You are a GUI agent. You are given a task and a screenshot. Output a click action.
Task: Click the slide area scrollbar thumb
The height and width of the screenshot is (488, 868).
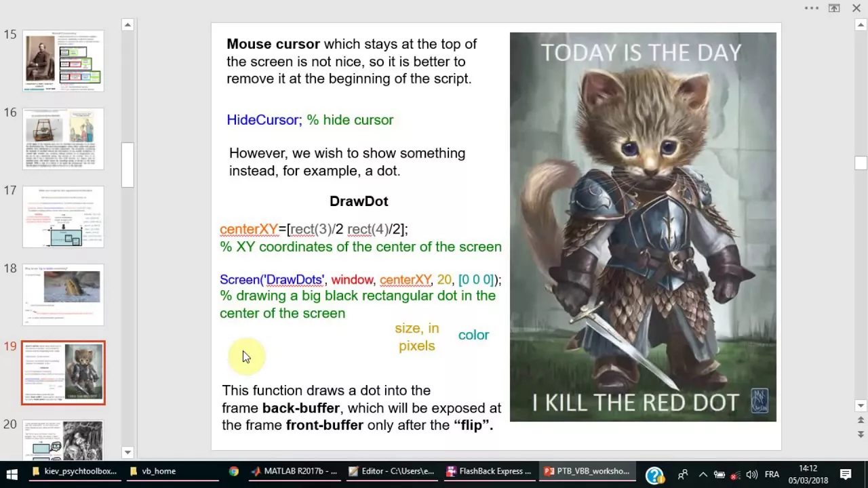pos(861,163)
